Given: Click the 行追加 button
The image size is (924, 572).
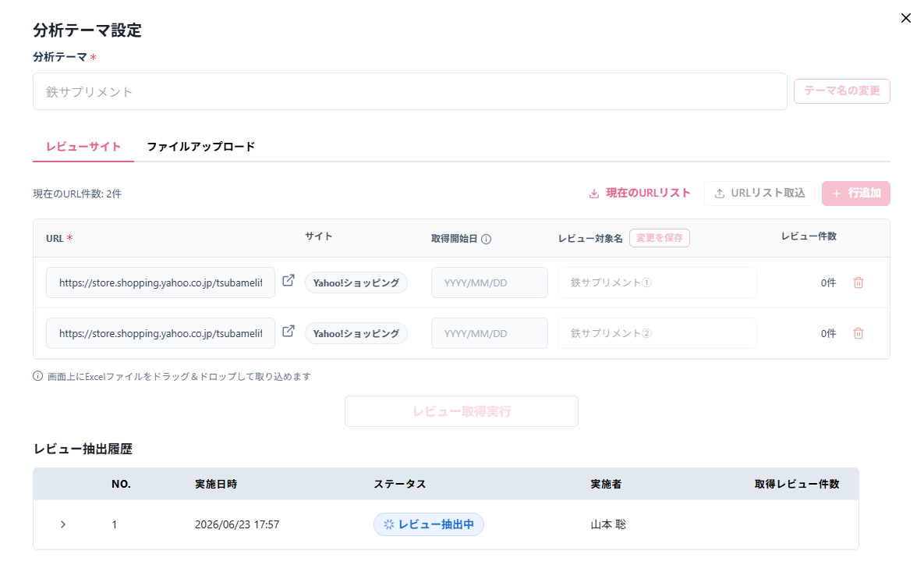Looking at the screenshot, I should 855,194.
